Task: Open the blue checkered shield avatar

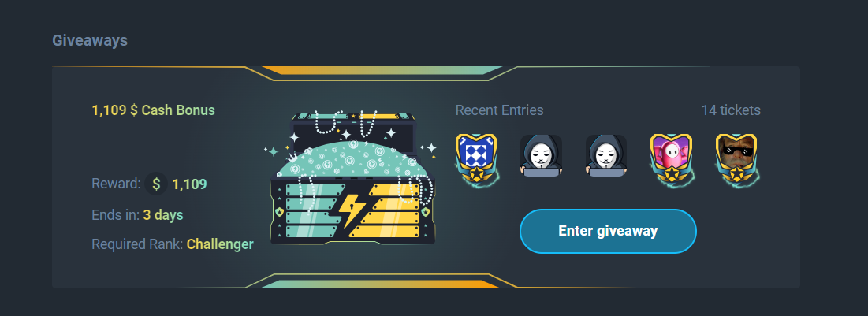Action: click(475, 157)
